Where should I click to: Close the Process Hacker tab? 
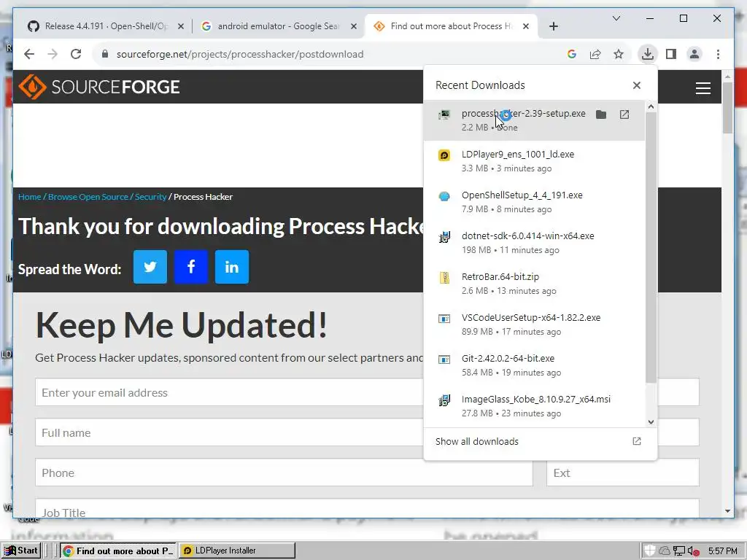(525, 27)
